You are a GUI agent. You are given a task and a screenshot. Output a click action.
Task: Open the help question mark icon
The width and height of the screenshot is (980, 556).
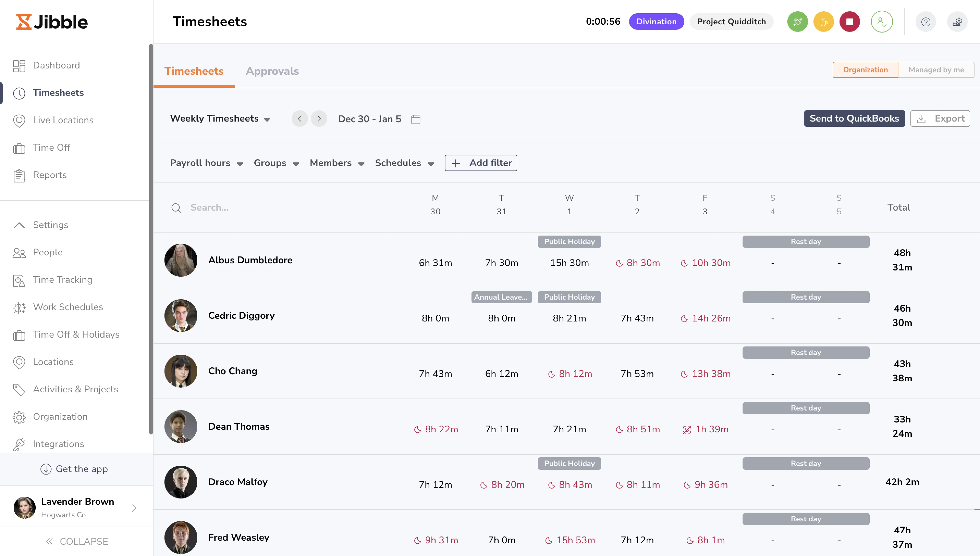coord(925,22)
